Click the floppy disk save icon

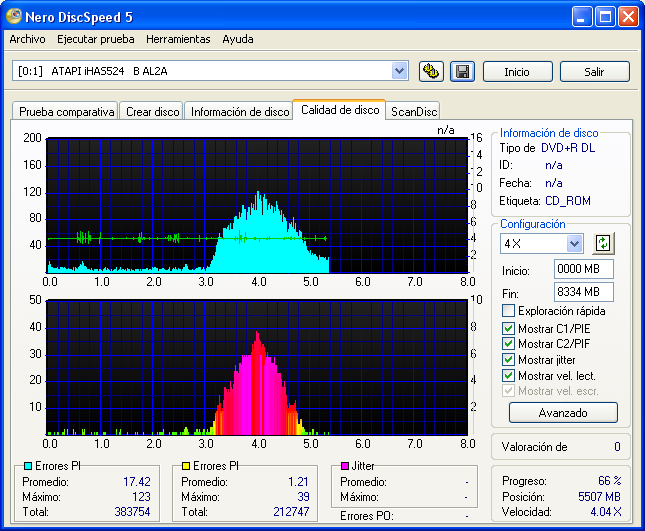461,71
